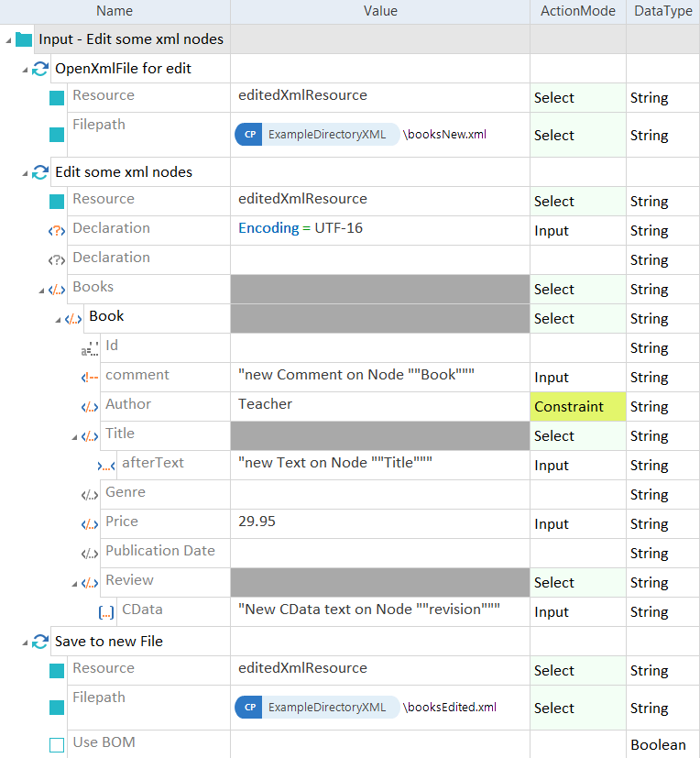This screenshot has height=758, width=700.
Task: Click the sync icon next to OpenXmlFile for edit
Action: (x=40, y=69)
